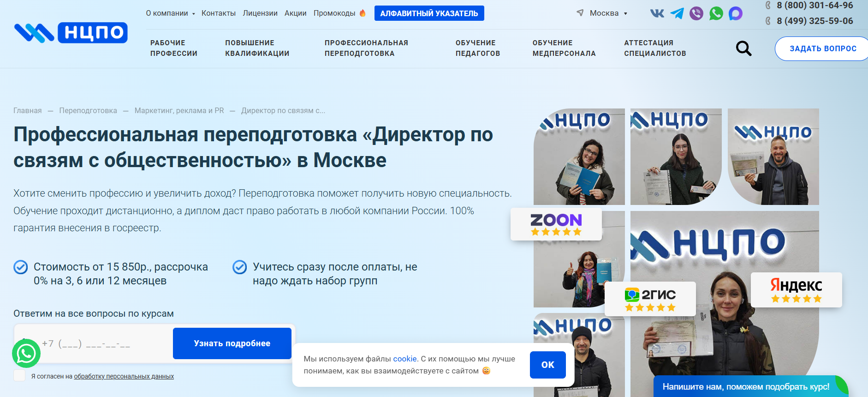This screenshot has height=397, width=868.
Task: Click the WhatsApp icon in the header
Action: pyautogui.click(x=716, y=13)
